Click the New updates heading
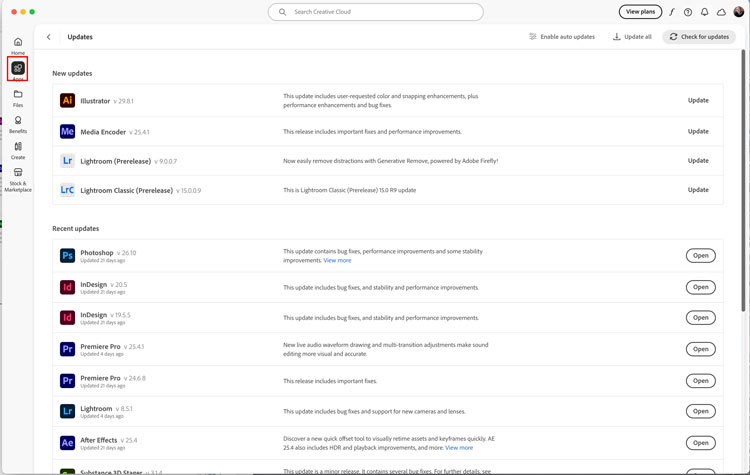Viewport: 750px width, 475px height. (x=72, y=73)
